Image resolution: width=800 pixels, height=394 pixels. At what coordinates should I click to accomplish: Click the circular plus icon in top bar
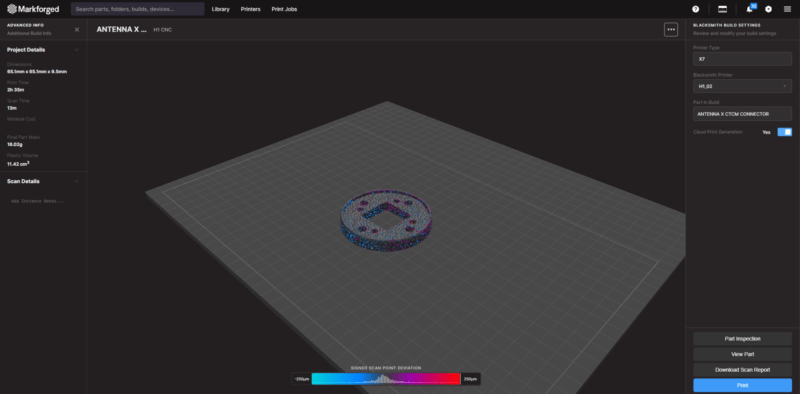pos(768,9)
